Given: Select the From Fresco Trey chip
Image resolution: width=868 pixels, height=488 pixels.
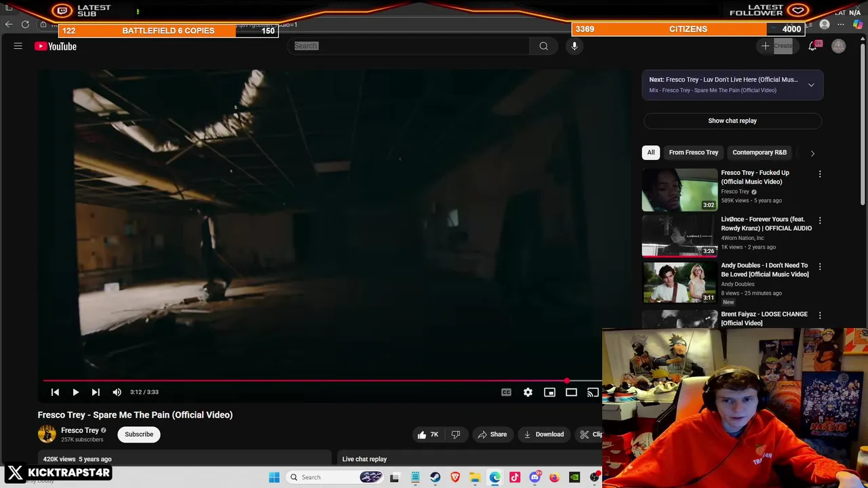Looking at the screenshot, I should (x=693, y=152).
